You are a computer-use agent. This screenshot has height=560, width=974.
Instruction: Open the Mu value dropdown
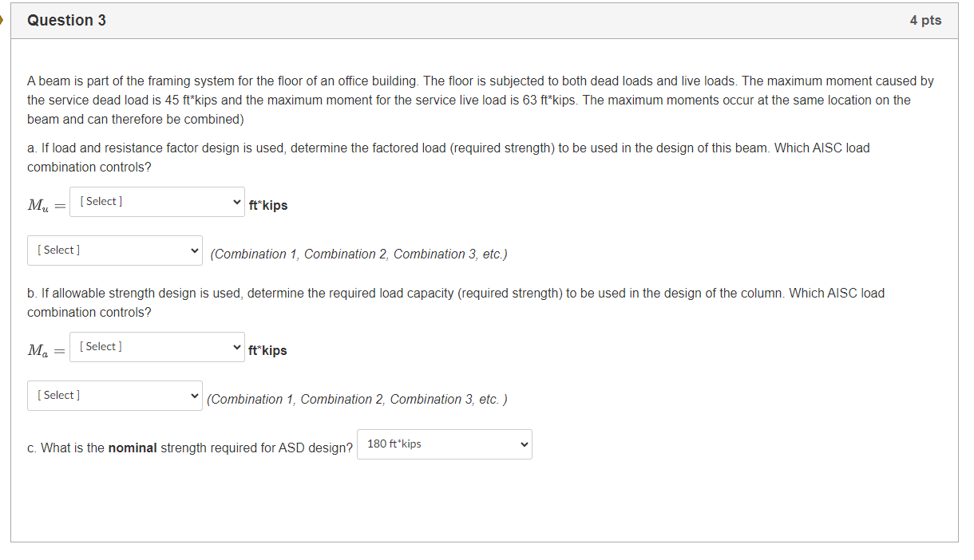coord(156,201)
